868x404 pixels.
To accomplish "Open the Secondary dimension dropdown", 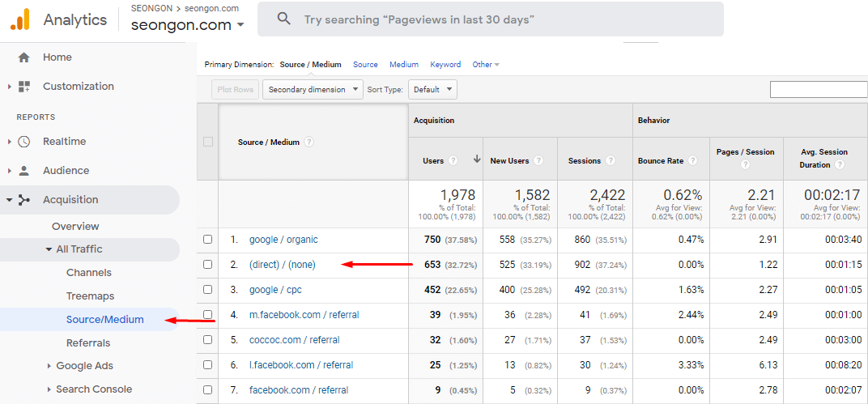I will pos(313,90).
